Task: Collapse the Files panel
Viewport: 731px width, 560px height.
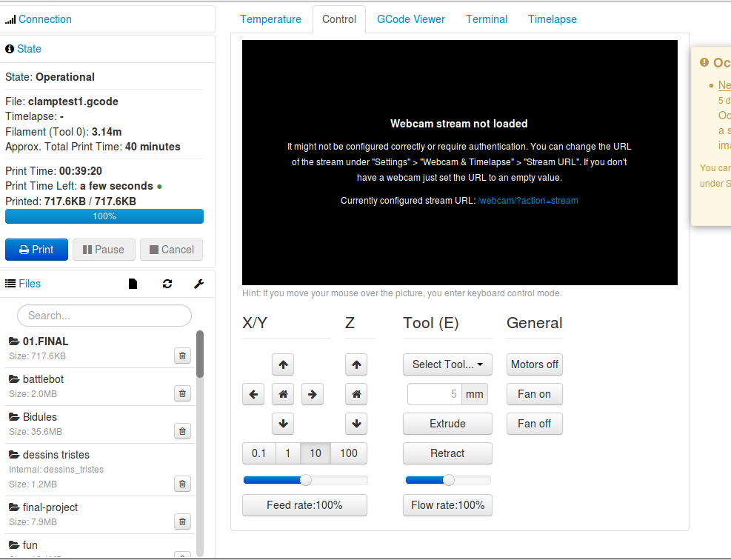Action: [x=30, y=284]
